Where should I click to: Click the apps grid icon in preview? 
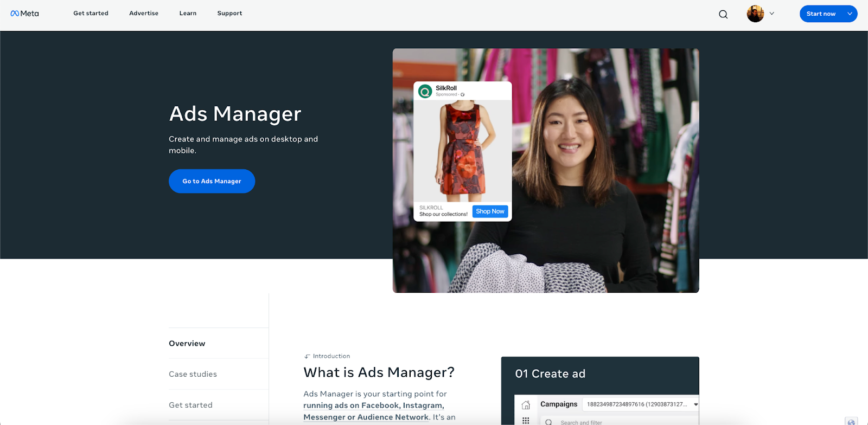pos(526,421)
